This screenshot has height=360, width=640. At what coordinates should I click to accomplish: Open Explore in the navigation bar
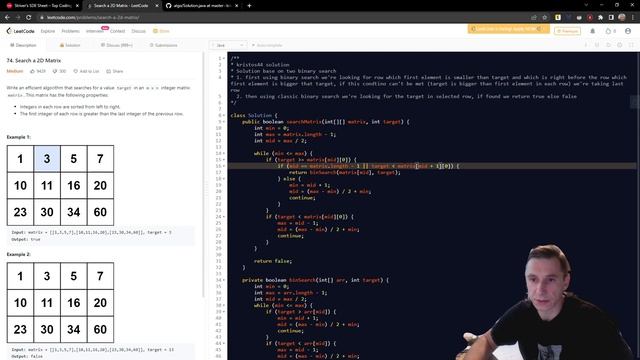point(48,31)
